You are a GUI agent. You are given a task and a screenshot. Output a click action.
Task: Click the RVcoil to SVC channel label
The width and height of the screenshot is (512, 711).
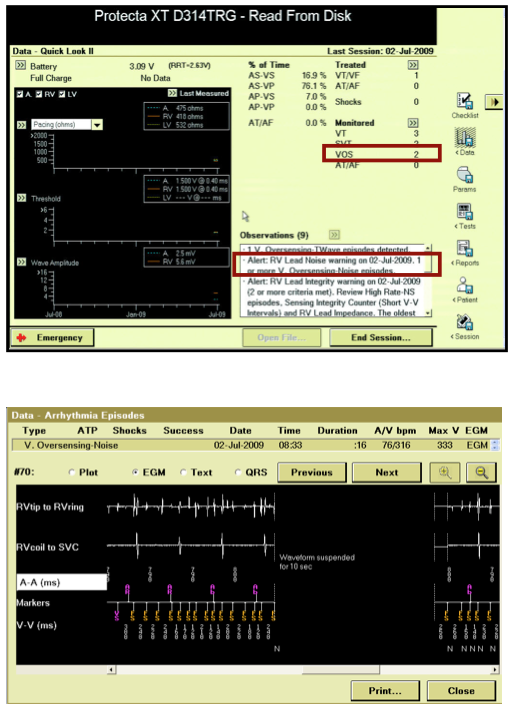tap(48, 547)
